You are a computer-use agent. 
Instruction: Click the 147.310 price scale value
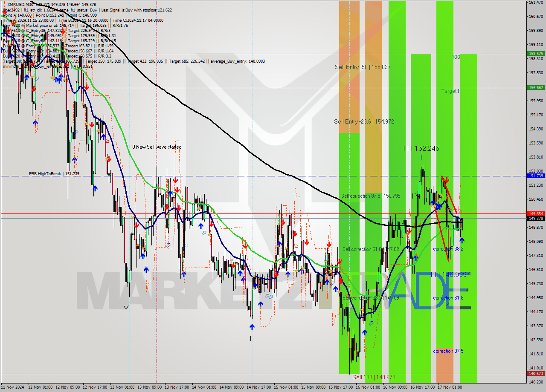click(536, 255)
